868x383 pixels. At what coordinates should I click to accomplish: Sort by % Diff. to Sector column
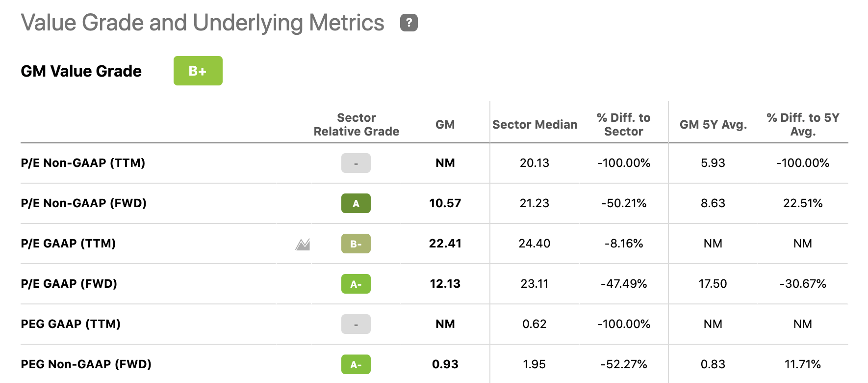click(623, 124)
